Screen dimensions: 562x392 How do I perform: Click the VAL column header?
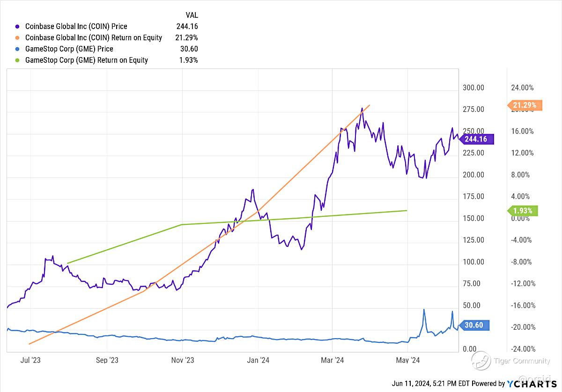pos(192,15)
